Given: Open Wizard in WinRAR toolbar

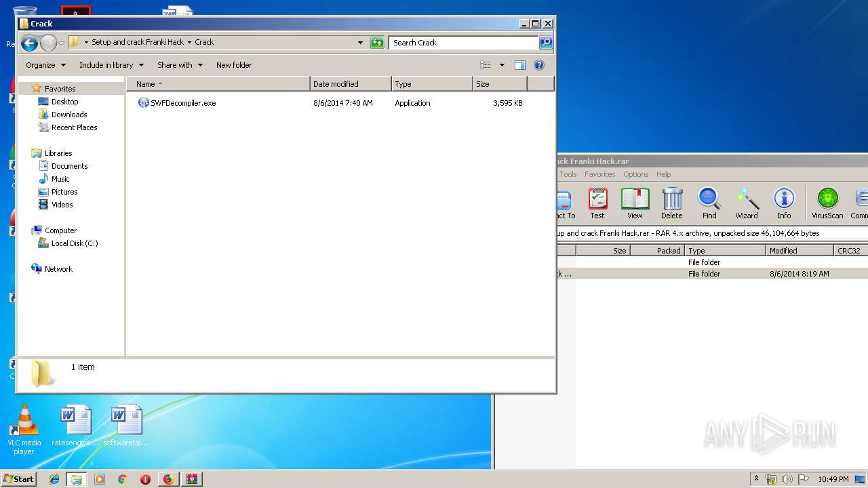Looking at the screenshot, I should [747, 204].
